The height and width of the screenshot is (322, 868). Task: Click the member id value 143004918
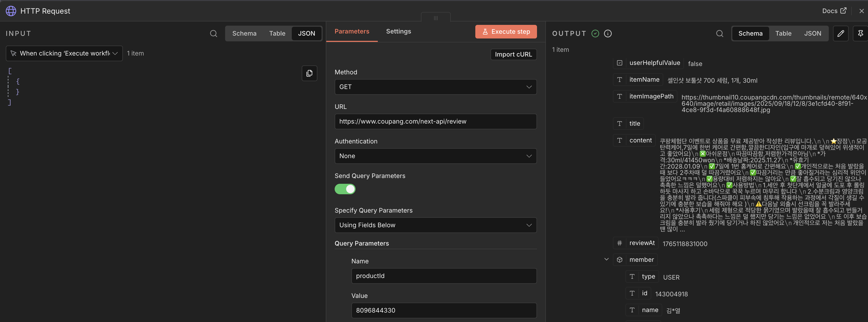coord(671,294)
